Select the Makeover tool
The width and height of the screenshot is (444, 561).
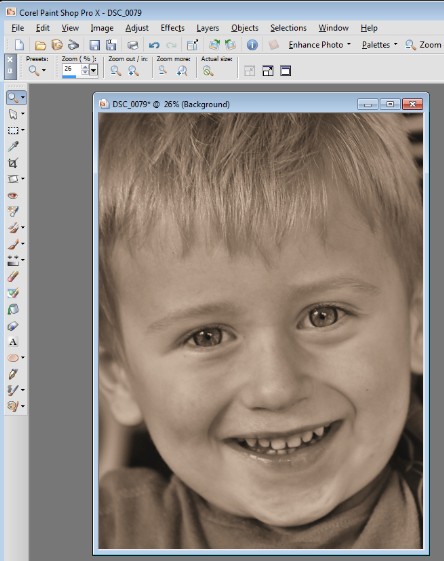pos(13,211)
